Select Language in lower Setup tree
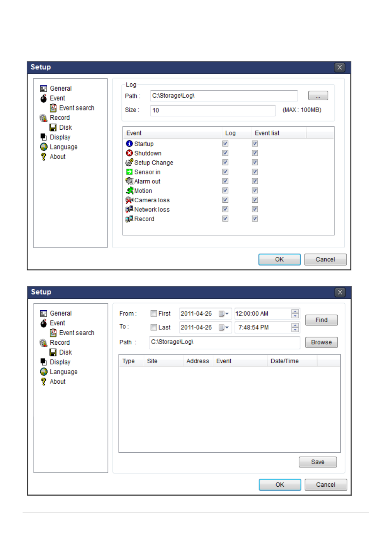 pos(64,372)
